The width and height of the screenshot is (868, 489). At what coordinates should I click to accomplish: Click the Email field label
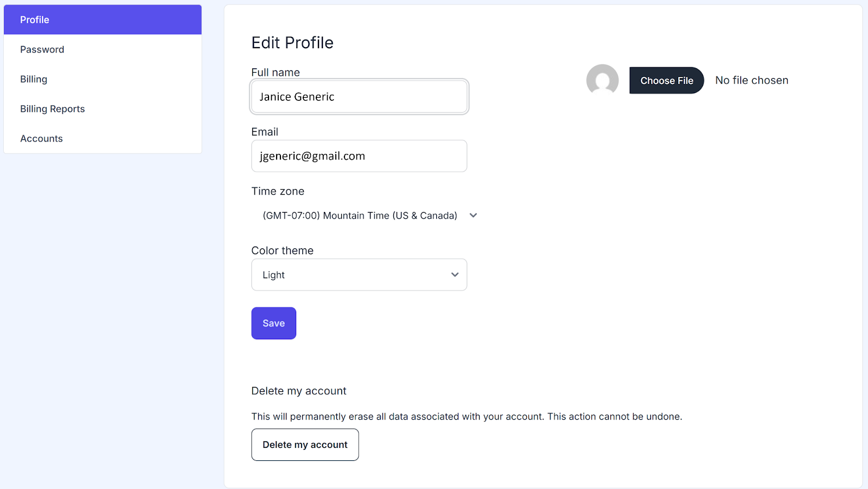(x=265, y=132)
